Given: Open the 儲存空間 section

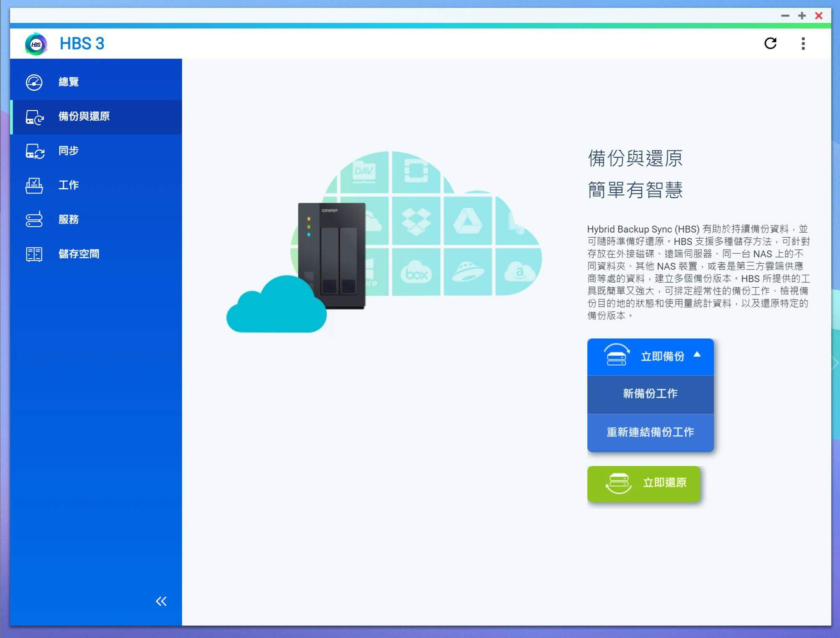Looking at the screenshot, I should click(x=96, y=254).
